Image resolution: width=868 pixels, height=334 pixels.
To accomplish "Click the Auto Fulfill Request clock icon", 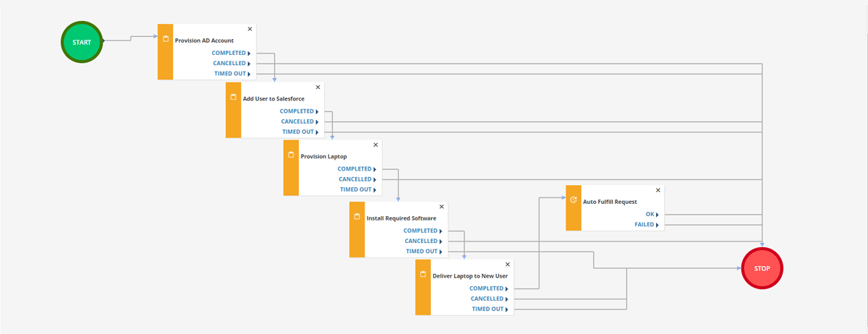I will coord(574,200).
